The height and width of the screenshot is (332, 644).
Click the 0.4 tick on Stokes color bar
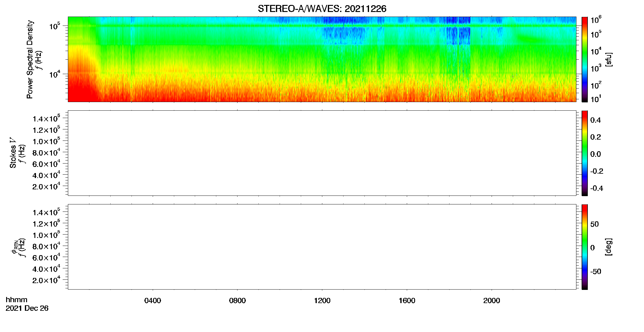click(x=595, y=120)
